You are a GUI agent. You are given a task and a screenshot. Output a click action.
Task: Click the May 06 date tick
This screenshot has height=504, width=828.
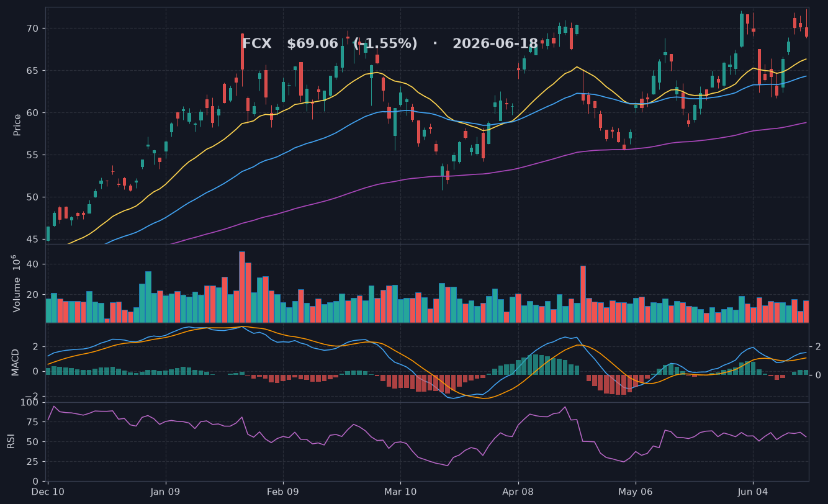tap(636, 491)
